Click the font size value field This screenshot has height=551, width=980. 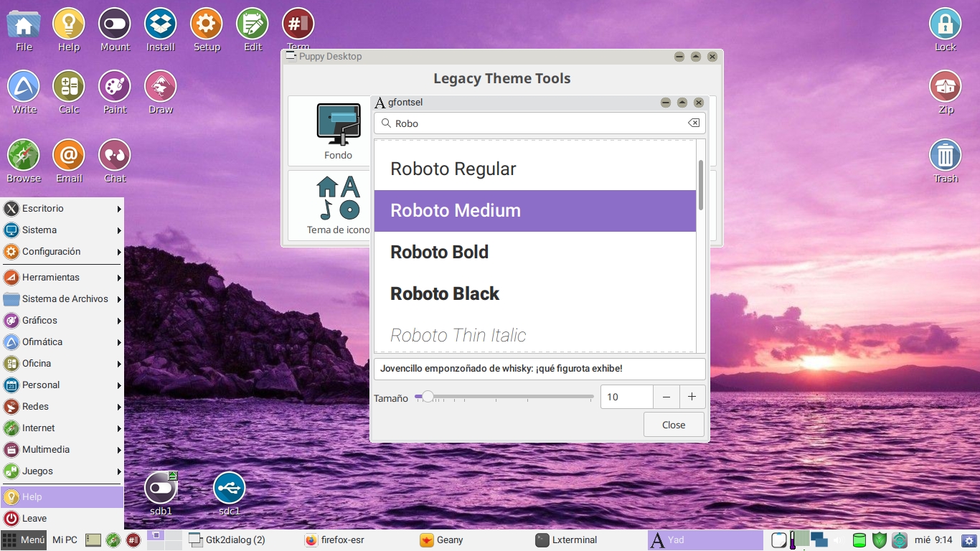point(626,397)
